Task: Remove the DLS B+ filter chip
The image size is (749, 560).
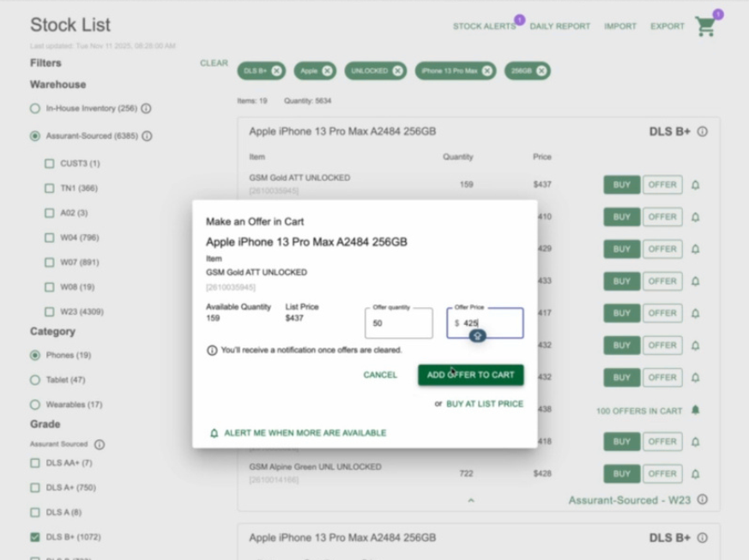Action: tap(276, 71)
